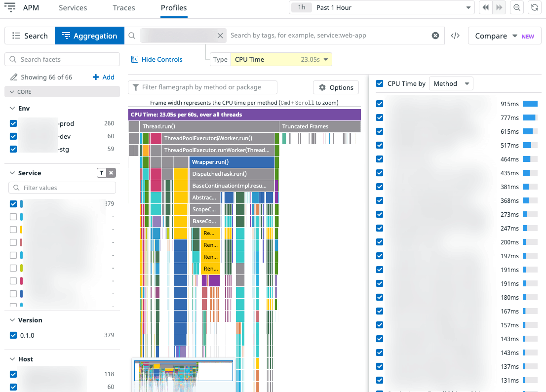Uncheck the -dev environment checkbox

[13, 136]
